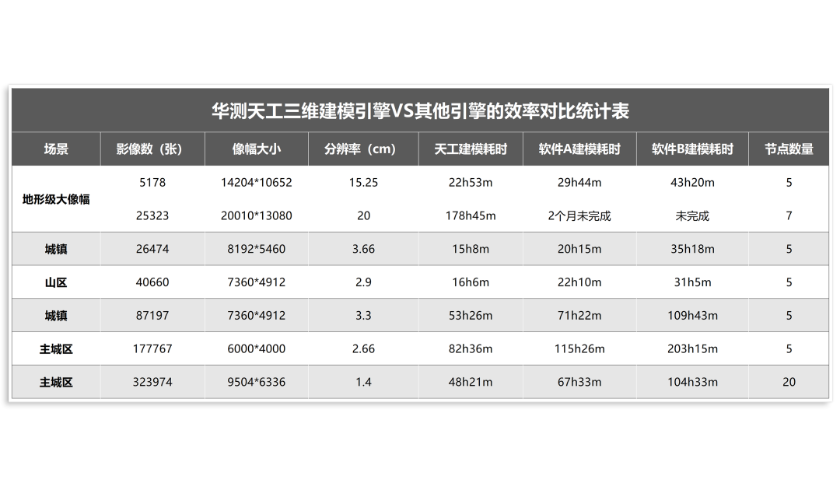Click the image count 25323 cell
This screenshot has height=504, width=840.
(x=152, y=216)
